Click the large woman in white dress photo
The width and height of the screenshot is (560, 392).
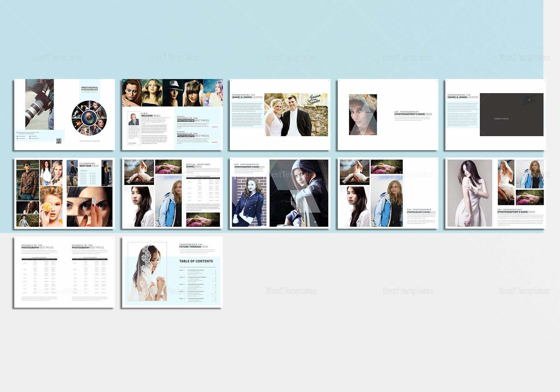[470, 193]
